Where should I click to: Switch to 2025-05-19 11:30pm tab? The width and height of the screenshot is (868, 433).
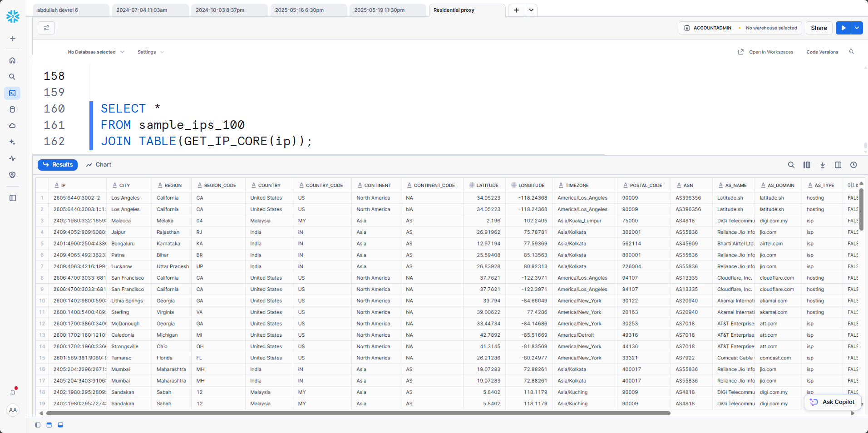click(388, 10)
